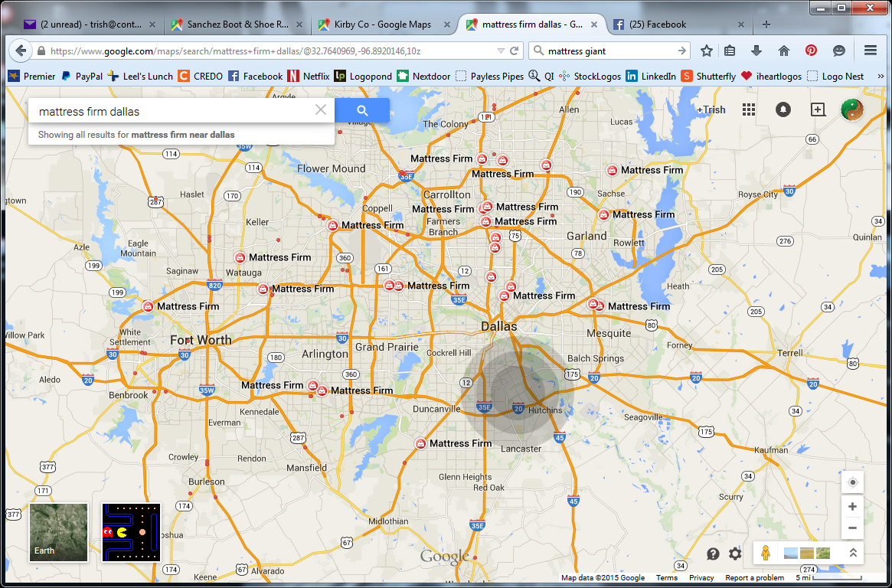The height and width of the screenshot is (588, 892).
Task: Open the iheartlogos bookmark
Action: click(771, 77)
